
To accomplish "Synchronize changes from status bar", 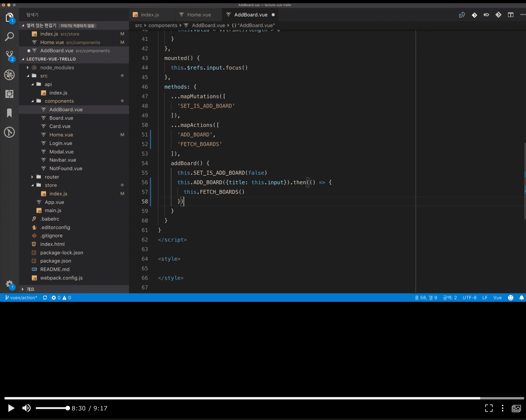I will [45, 298].
